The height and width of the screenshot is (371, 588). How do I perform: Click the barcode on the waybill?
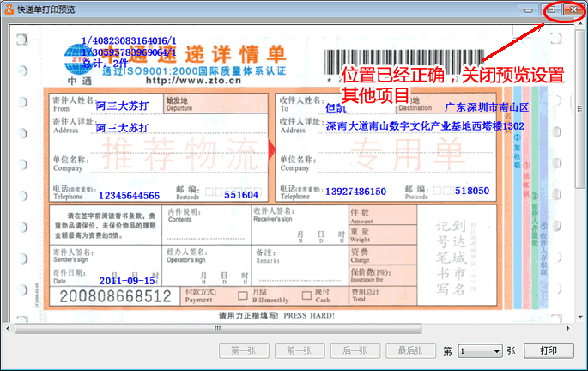[404, 62]
